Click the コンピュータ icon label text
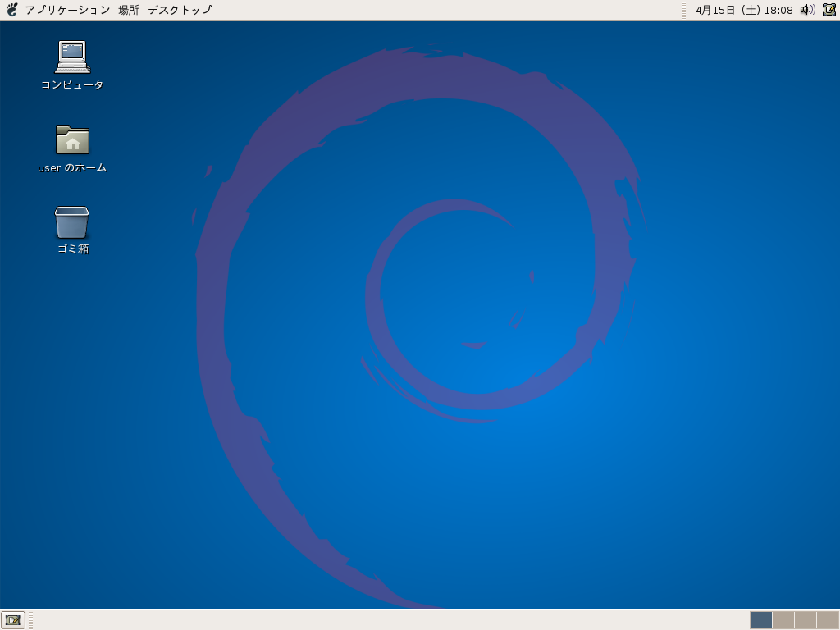Viewport: 840px width, 630px height. point(72,84)
